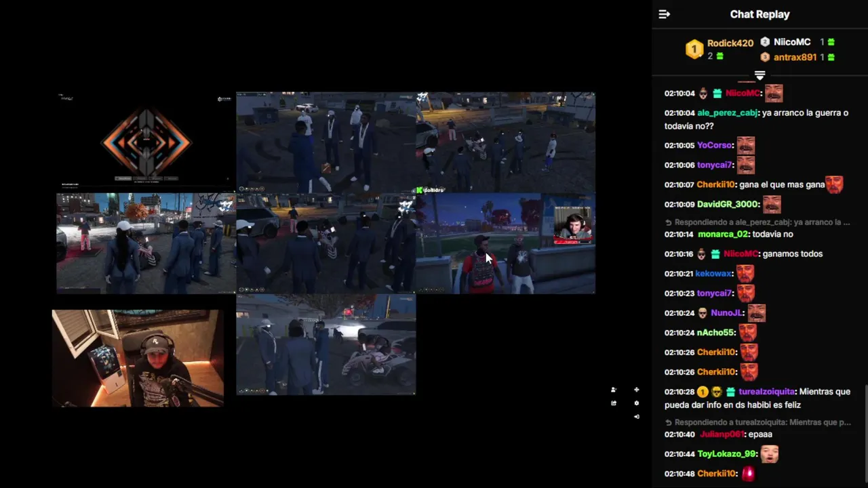Click the gold number 1 leaderboard badge
The width and height of the screenshot is (868, 488).
point(694,49)
